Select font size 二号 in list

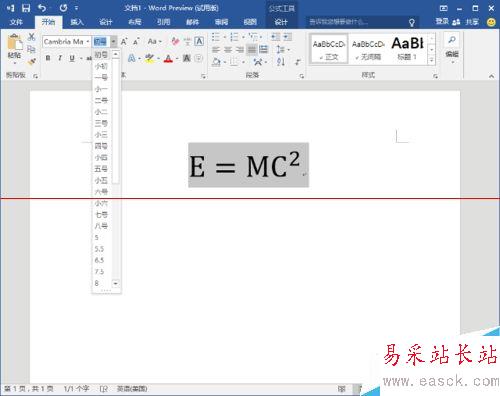pos(101,100)
